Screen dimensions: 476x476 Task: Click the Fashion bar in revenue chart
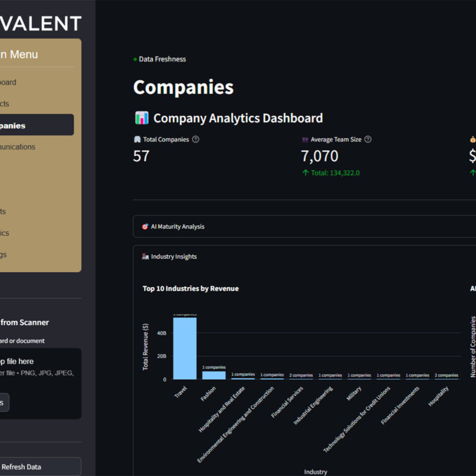214,375
